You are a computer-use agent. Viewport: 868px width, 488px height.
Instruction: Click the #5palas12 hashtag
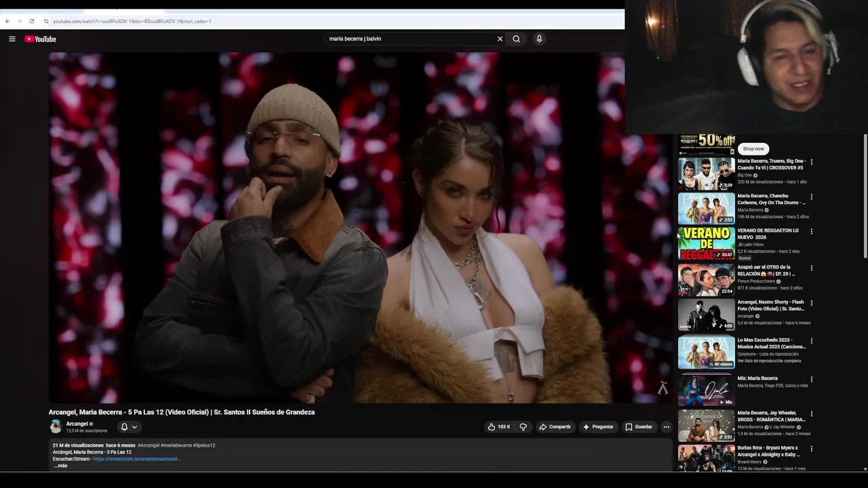coord(204,445)
